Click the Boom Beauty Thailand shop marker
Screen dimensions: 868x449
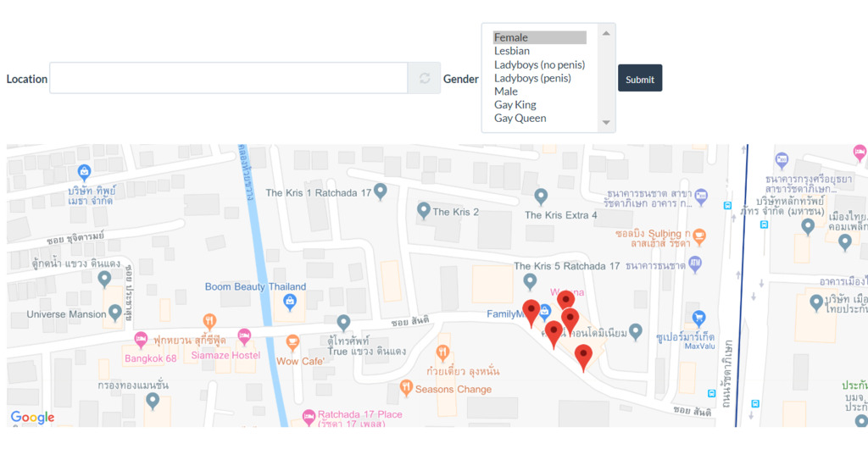coord(290,302)
